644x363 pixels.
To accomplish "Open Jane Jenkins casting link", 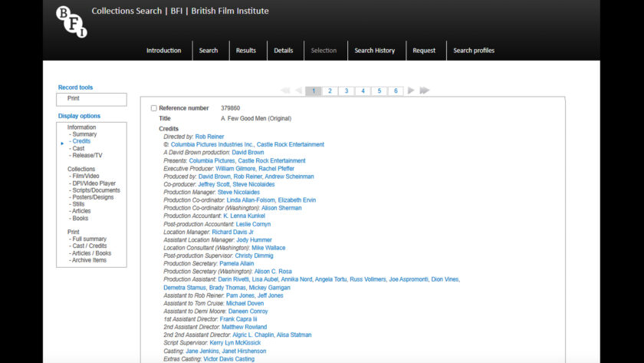I will pyautogui.click(x=202, y=351).
